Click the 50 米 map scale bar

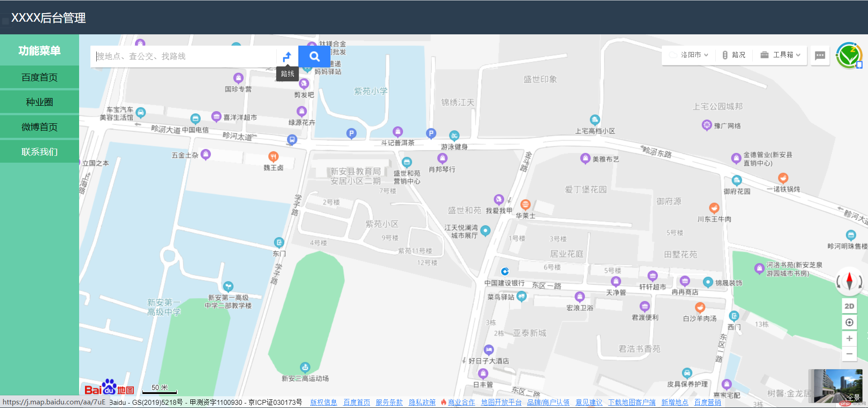(x=160, y=389)
